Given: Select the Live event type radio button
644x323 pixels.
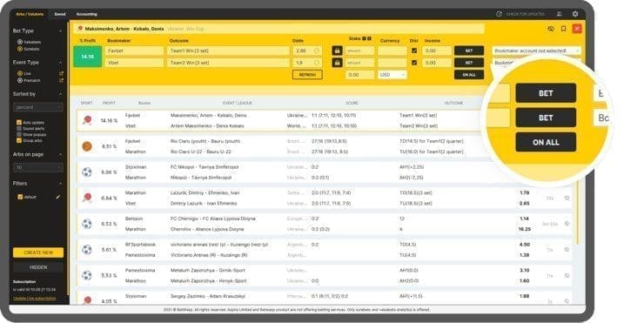Looking at the screenshot, I should point(20,73).
